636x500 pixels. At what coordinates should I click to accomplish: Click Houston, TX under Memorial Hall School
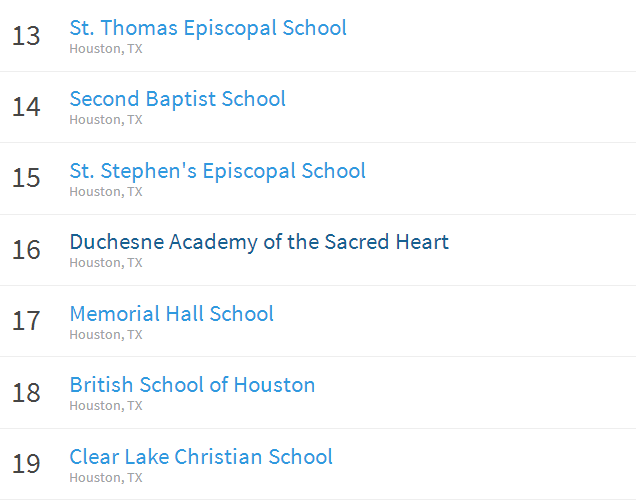[x=105, y=334]
